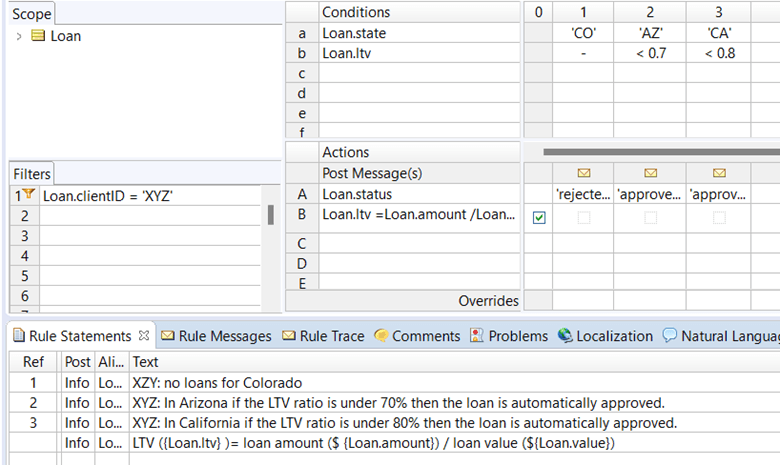Enable action B checkbox in column 3
The image size is (780, 465).
[719, 218]
